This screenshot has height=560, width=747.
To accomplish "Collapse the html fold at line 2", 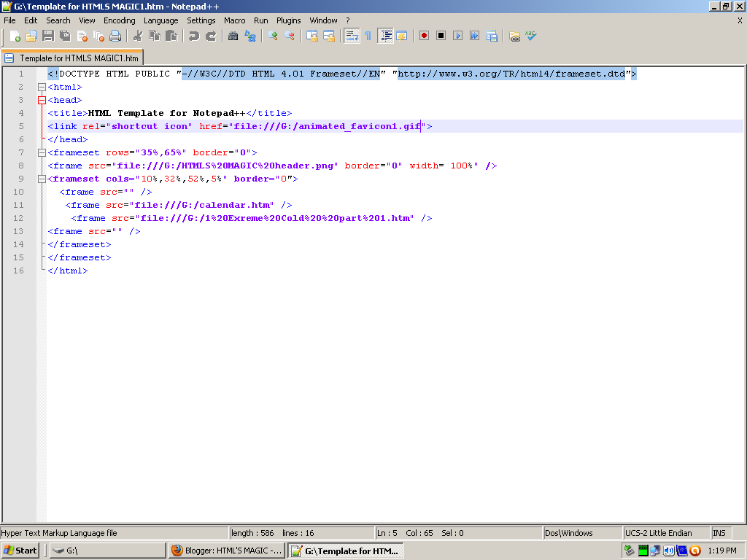I will 42,86.
